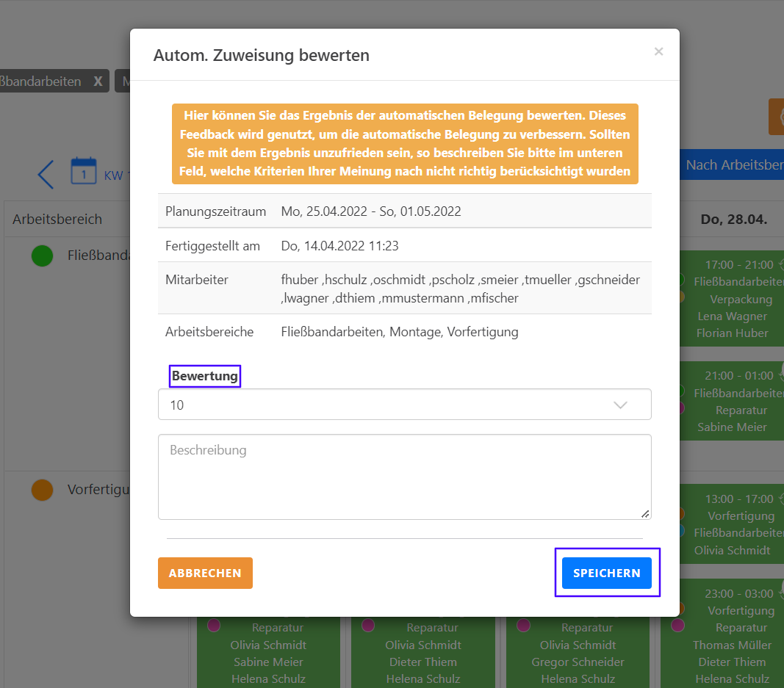Viewport: 784px width, 688px height.
Task: Focus the Beschreibung text area
Action: (404, 477)
